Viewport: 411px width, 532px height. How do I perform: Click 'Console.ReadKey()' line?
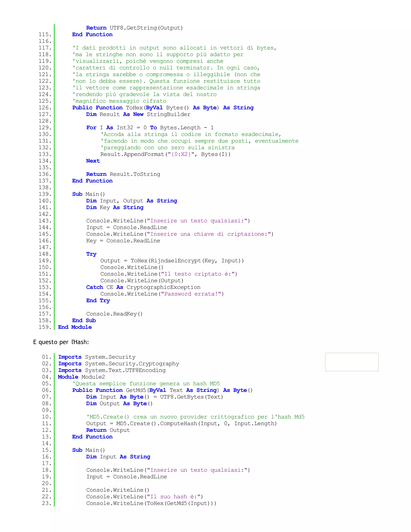click(114, 314)
